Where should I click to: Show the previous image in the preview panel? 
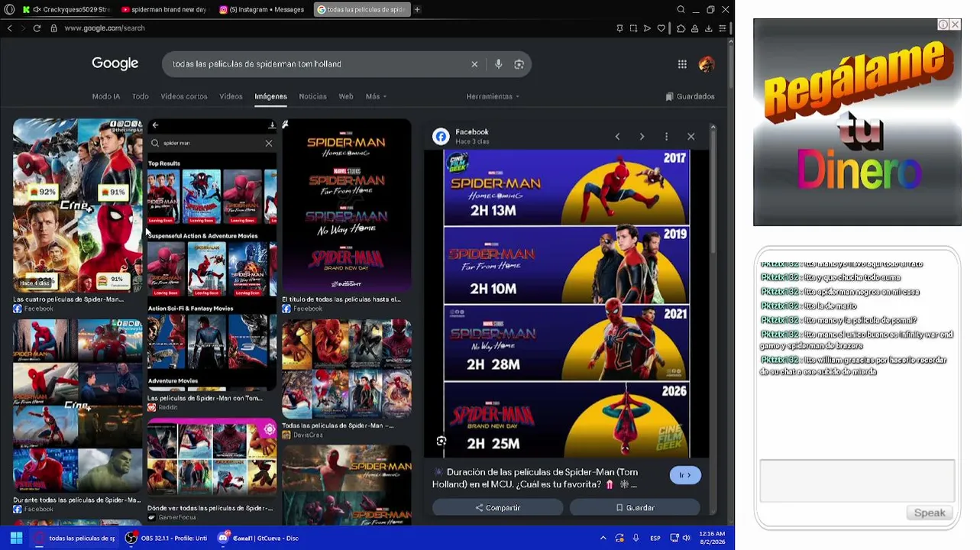617,137
